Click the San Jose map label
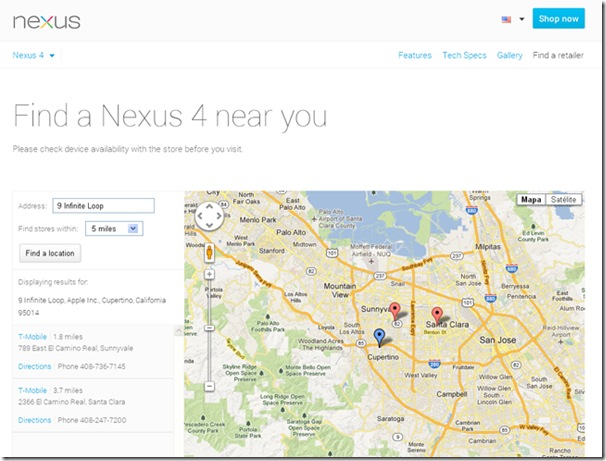Image resolution: width=606 pixels, height=461 pixels. click(497, 340)
